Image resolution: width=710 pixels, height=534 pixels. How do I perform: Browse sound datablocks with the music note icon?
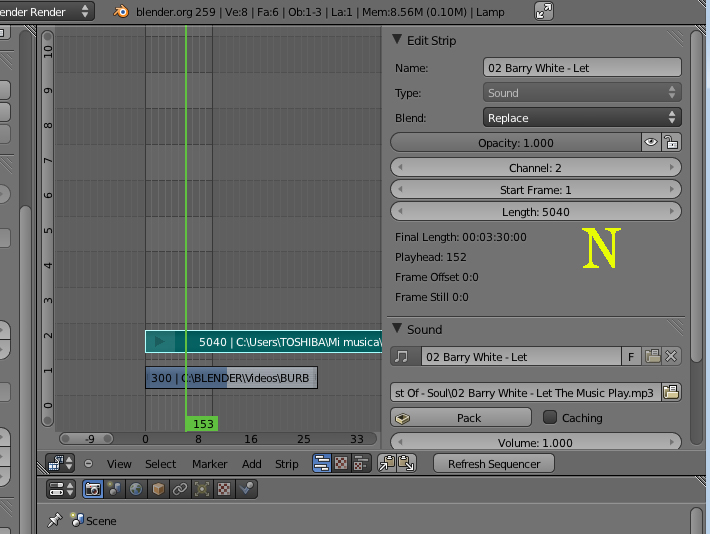(x=405, y=356)
